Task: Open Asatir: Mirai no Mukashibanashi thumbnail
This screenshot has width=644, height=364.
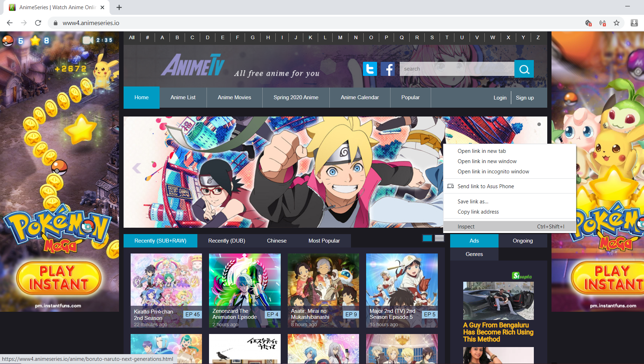Action: click(x=323, y=290)
